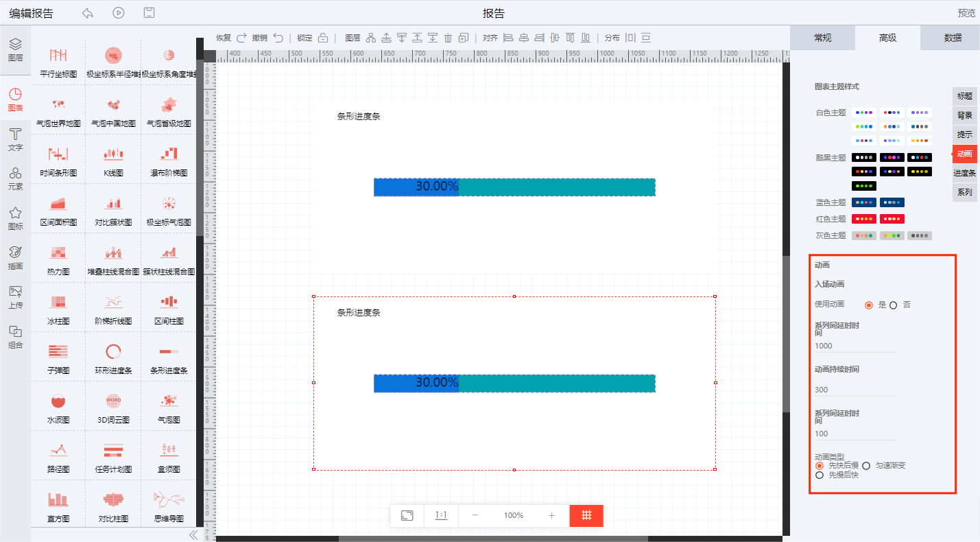Select the 环形进度条 chart icon
This screenshot has width=980, height=542.
[x=113, y=351]
